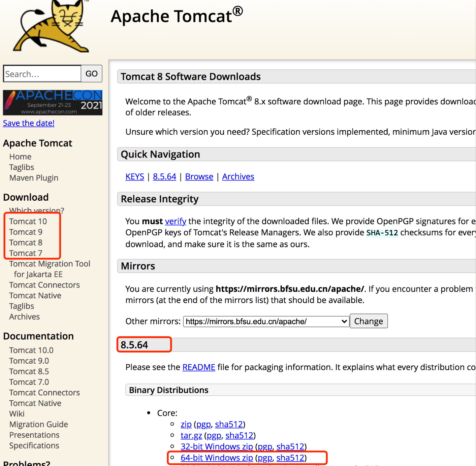The height and width of the screenshot is (466, 476).
Task: Open the Wiki documentation link
Action: (17, 414)
